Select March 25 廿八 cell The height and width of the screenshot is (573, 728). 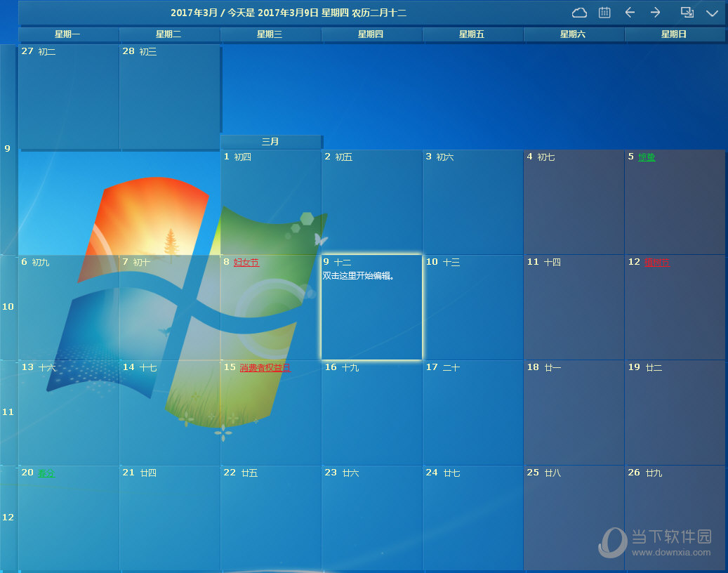click(574, 518)
